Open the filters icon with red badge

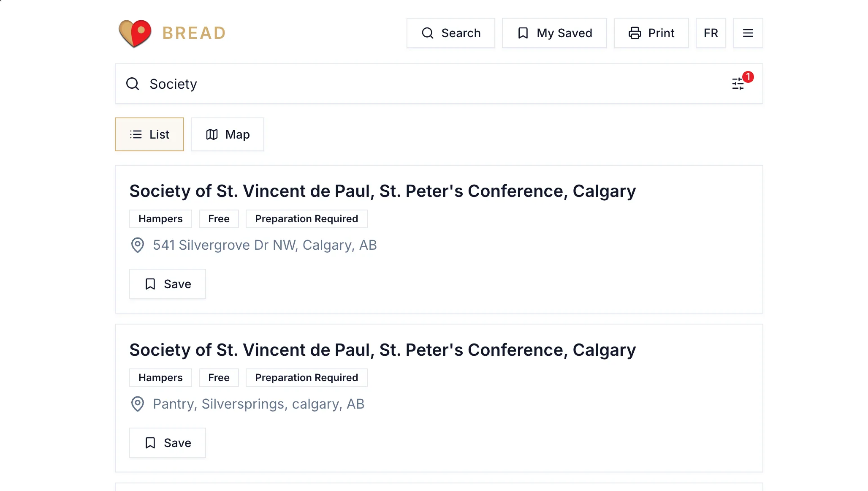(738, 84)
